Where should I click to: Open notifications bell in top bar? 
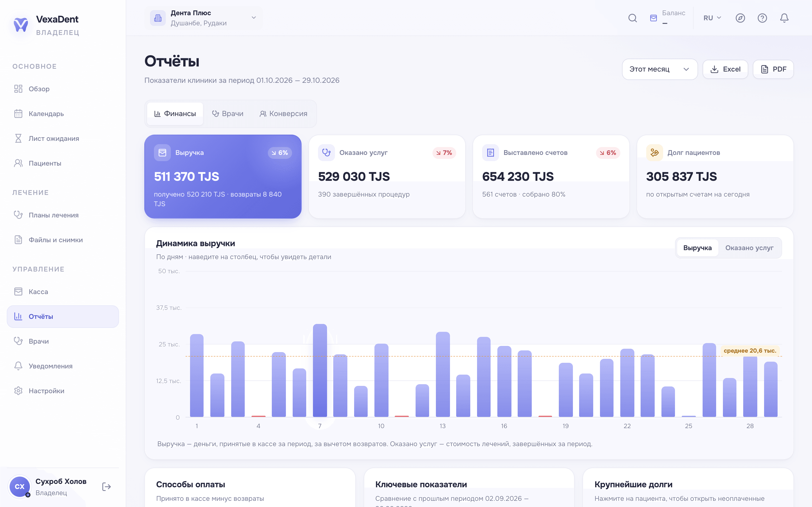coord(784,18)
